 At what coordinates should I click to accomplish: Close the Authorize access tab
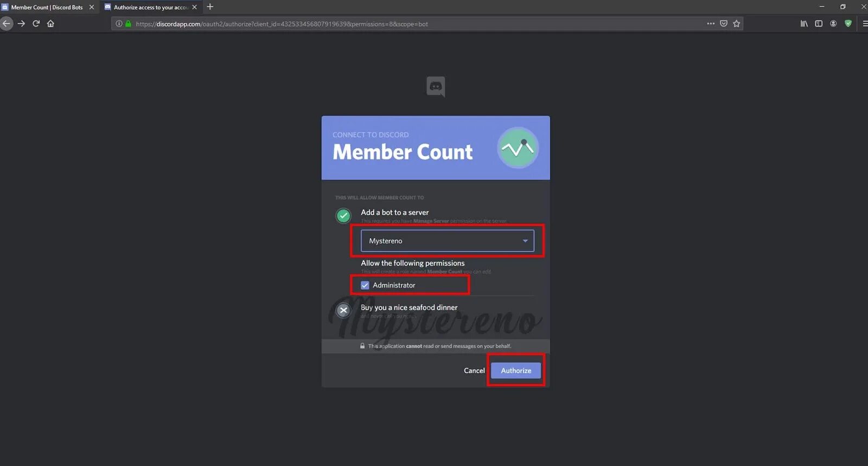coord(194,7)
